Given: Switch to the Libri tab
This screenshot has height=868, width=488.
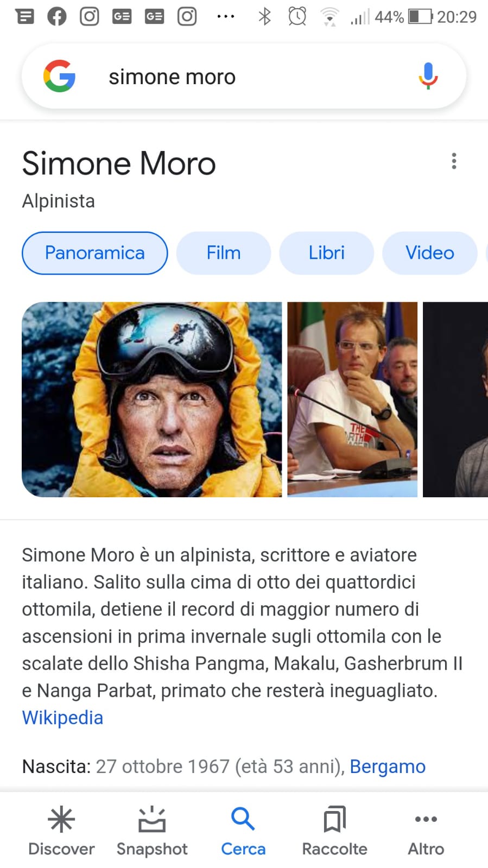Looking at the screenshot, I should point(327,253).
